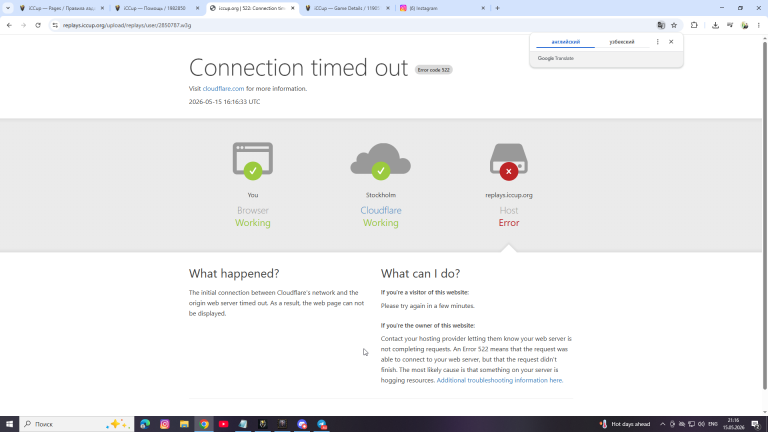768x432 pixels.
Task: Close the 522 Connection timed out tab
Action: pyautogui.click(x=292, y=8)
